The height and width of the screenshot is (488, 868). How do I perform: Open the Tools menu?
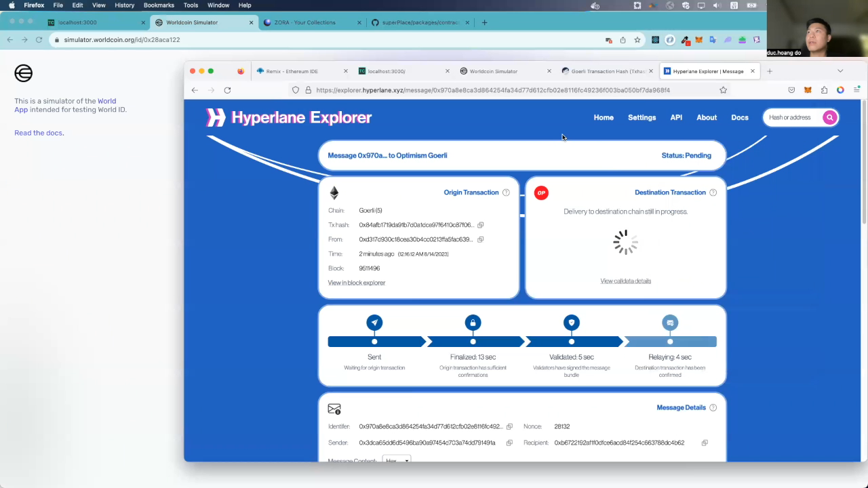click(191, 5)
